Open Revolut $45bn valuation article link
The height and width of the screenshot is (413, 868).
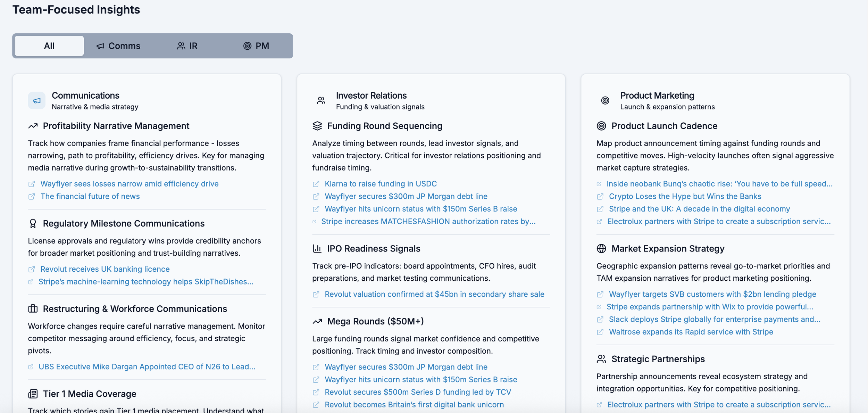pyautogui.click(x=434, y=294)
